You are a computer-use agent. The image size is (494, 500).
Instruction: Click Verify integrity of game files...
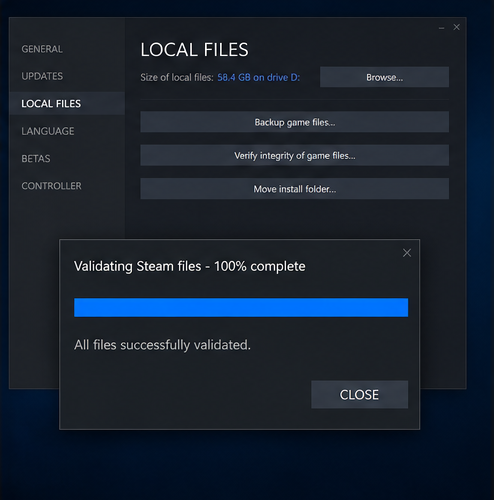click(x=294, y=155)
